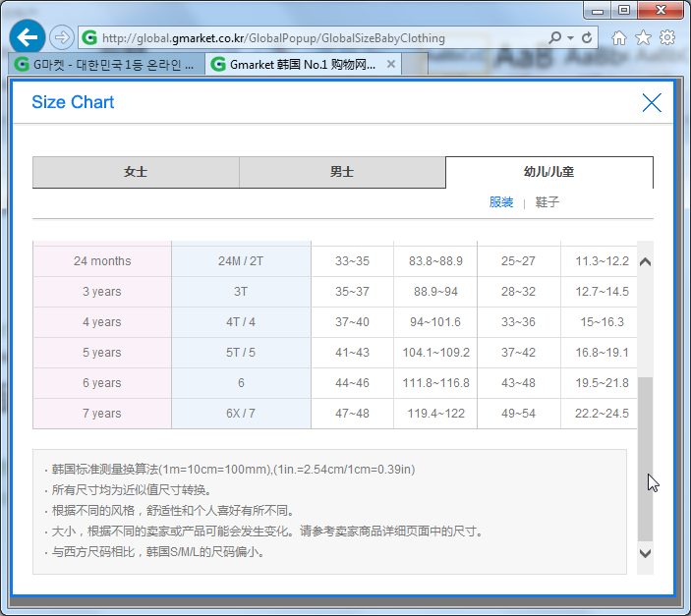Close the browser window

click(x=661, y=11)
